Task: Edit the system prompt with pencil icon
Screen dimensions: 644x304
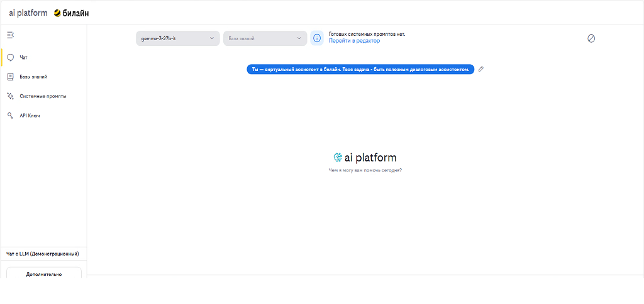Action: click(481, 69)
